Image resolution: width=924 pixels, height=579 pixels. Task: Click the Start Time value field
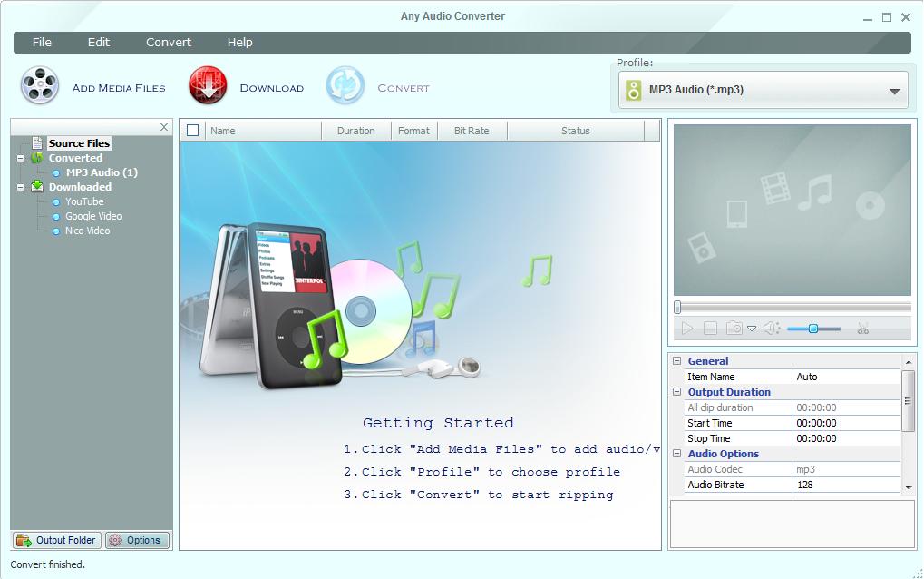click(847, 423)
